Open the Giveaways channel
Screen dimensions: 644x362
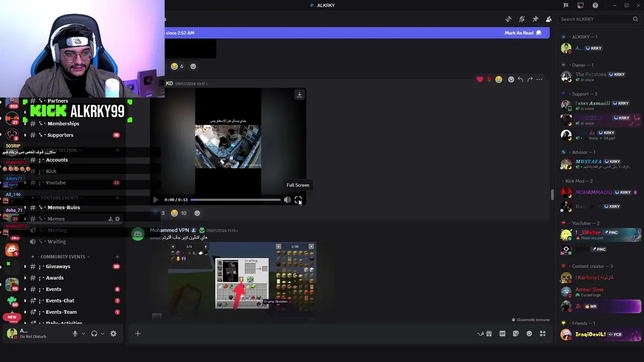tap(58, 266)
